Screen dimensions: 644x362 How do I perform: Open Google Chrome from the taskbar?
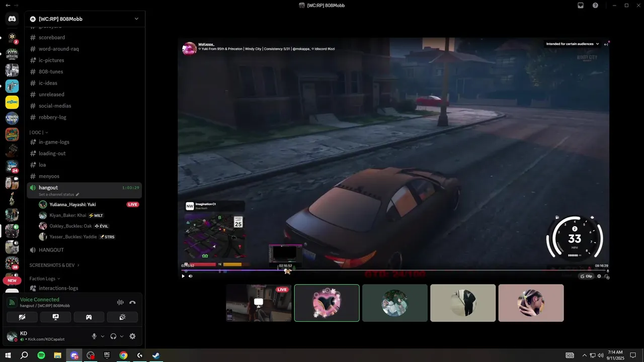pyautogui.click(x=123, y=355)
